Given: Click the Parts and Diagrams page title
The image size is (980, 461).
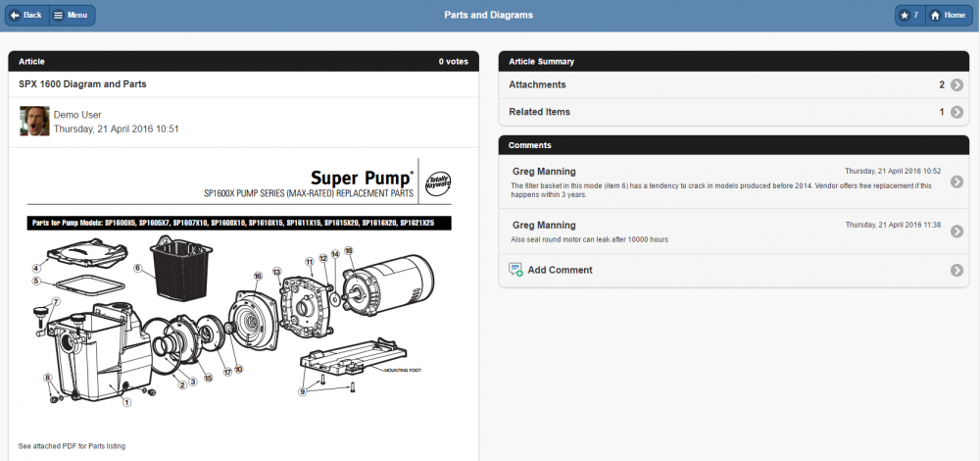Looking at the screenshot, I should tap(489, 15).
